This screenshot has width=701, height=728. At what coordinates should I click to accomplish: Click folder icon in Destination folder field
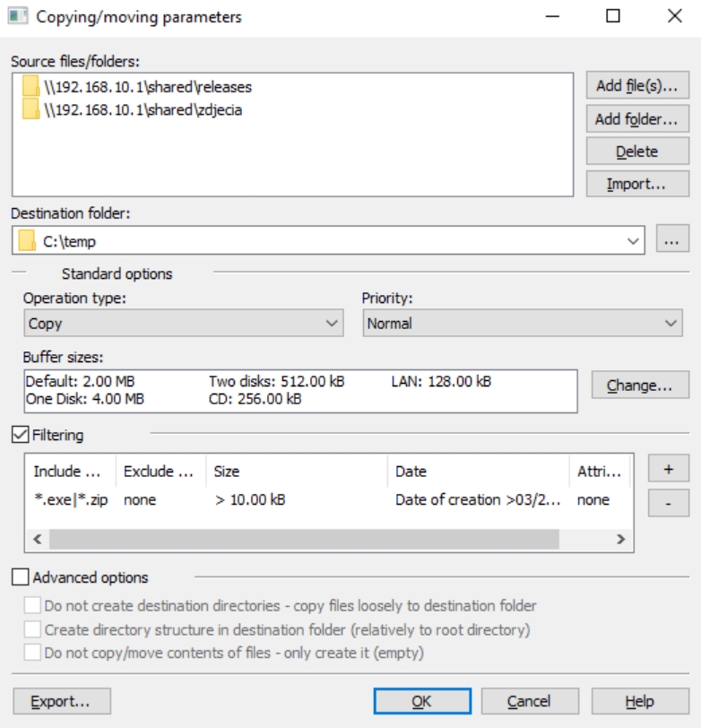point(27,241)
